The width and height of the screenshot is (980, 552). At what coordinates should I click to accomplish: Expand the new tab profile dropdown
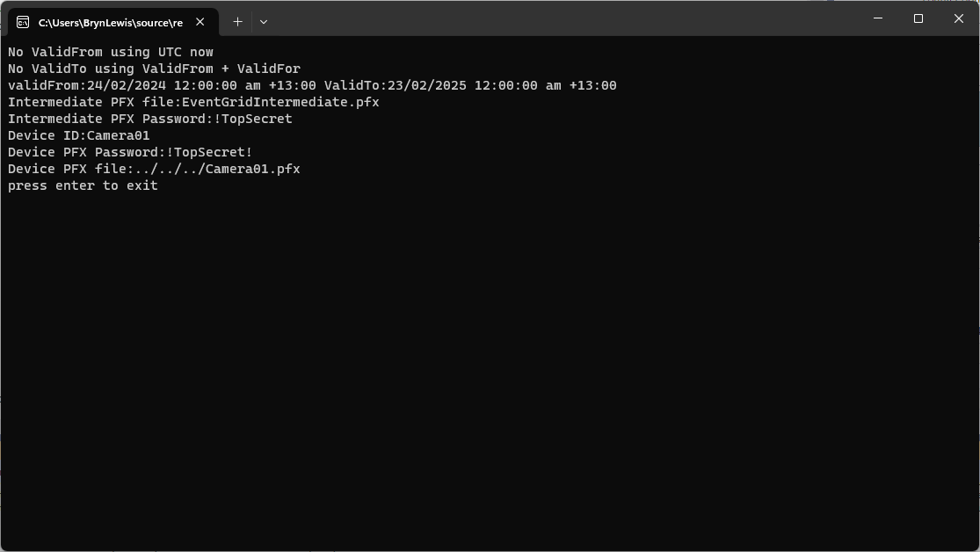(264, 22)
